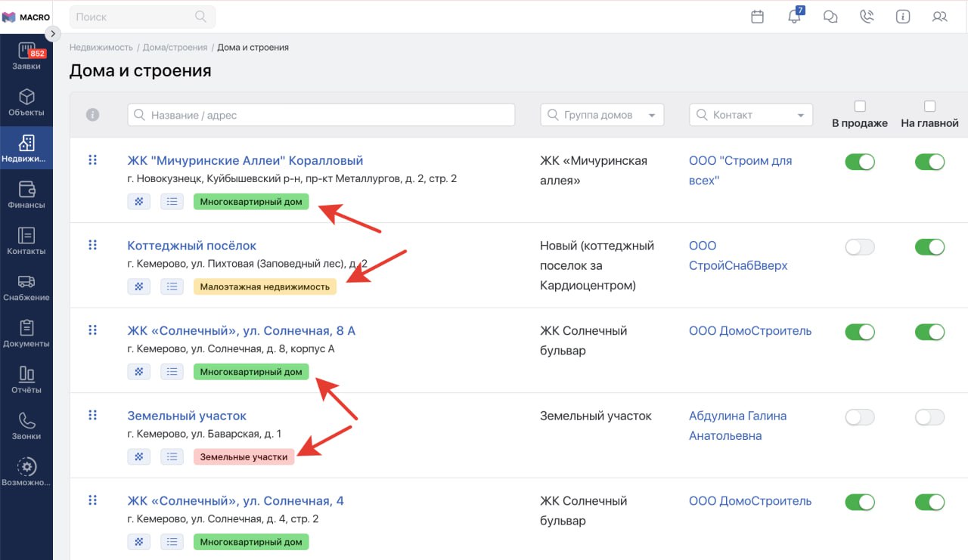Viewport: 968px width, 560px height.
Task: Go to Заявки in sidebar
Action: (x=26, y=57)
